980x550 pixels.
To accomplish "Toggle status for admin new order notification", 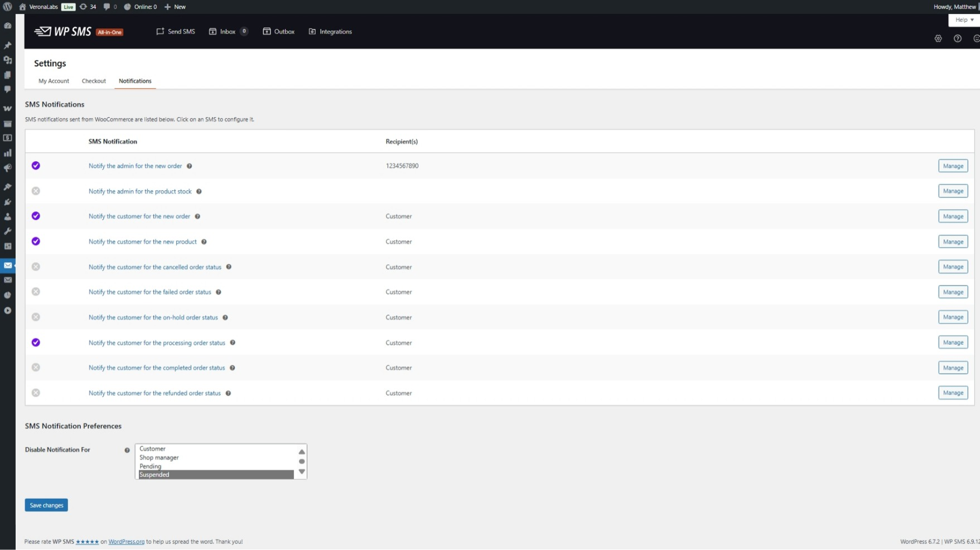I will point(36,166).
